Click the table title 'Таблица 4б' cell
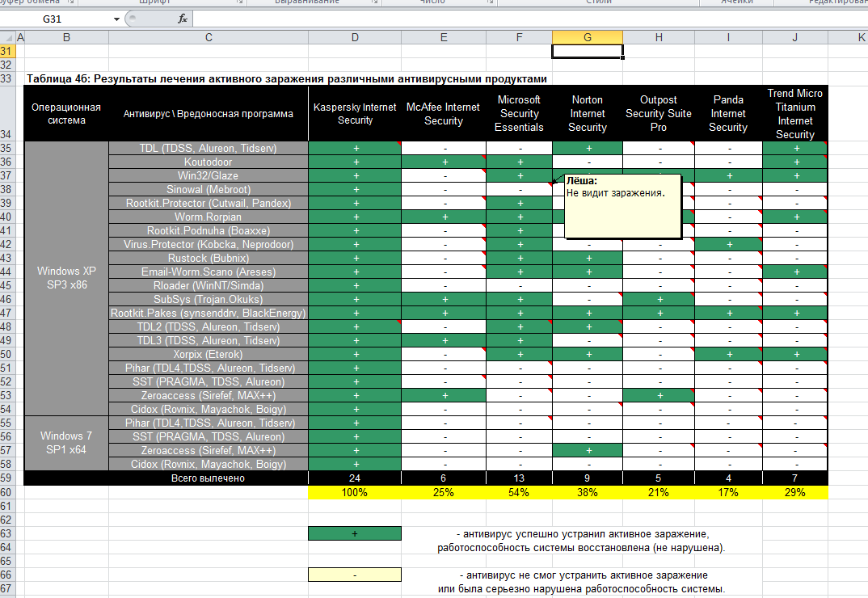The height and width of the screenshot is (598, 868). pos(287,78)
